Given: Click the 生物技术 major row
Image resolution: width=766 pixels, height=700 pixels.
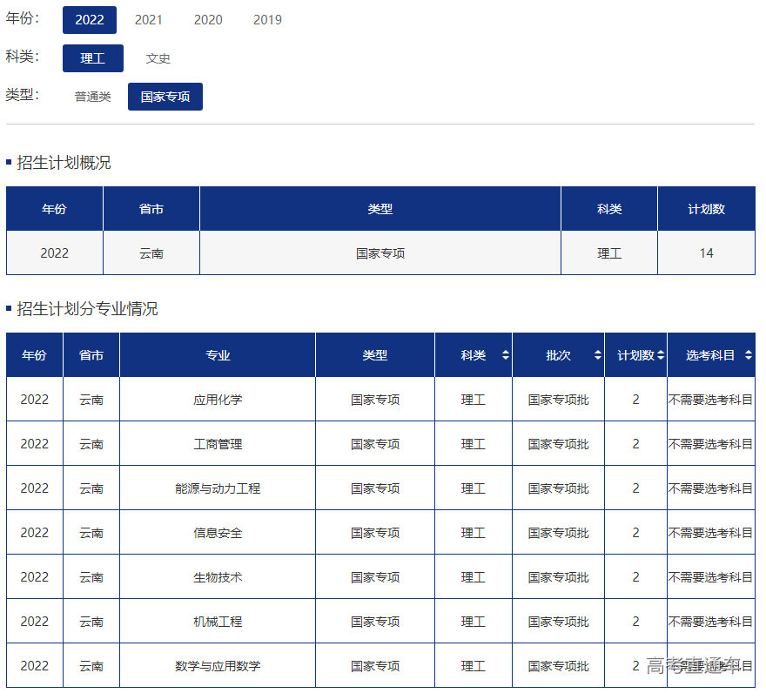Looking at the screenshot, I should click(x=218, y=577).
